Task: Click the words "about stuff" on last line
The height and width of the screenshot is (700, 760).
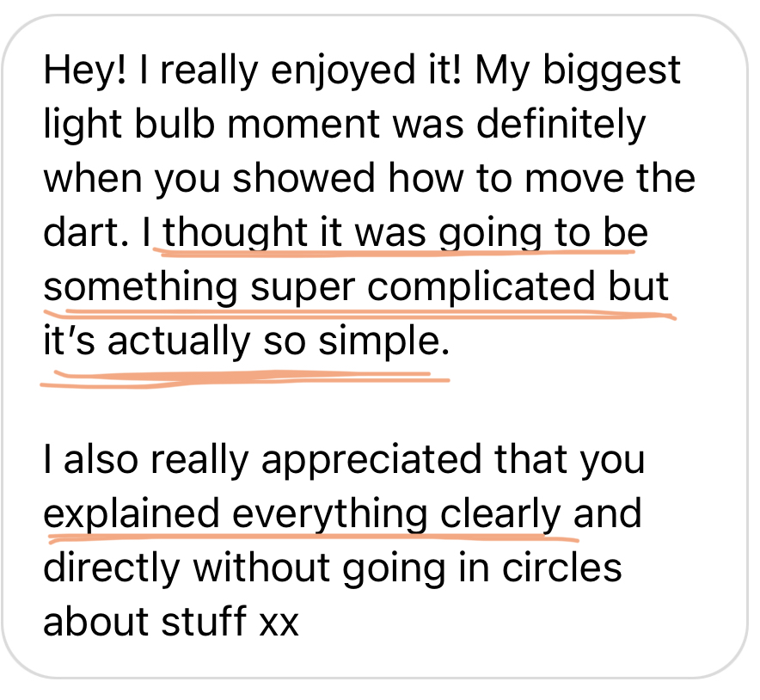Action: (145, 621)
